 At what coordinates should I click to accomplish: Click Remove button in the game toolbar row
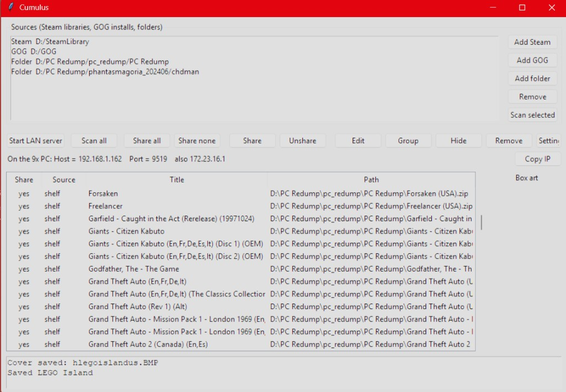(x=509, y=141)
